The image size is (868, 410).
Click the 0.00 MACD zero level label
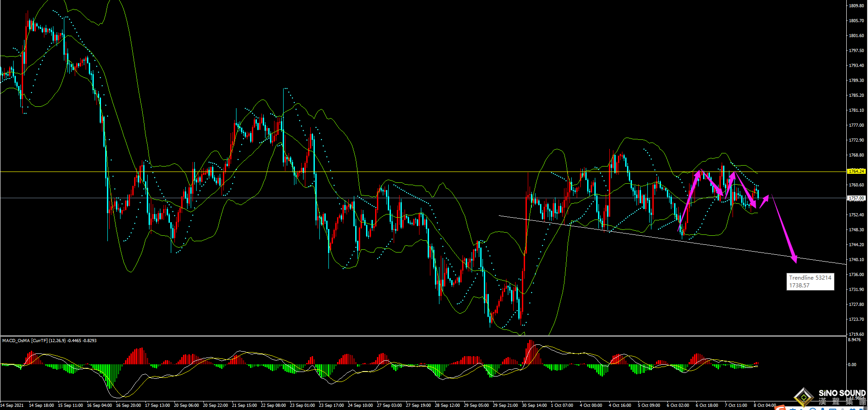point(852,364)
